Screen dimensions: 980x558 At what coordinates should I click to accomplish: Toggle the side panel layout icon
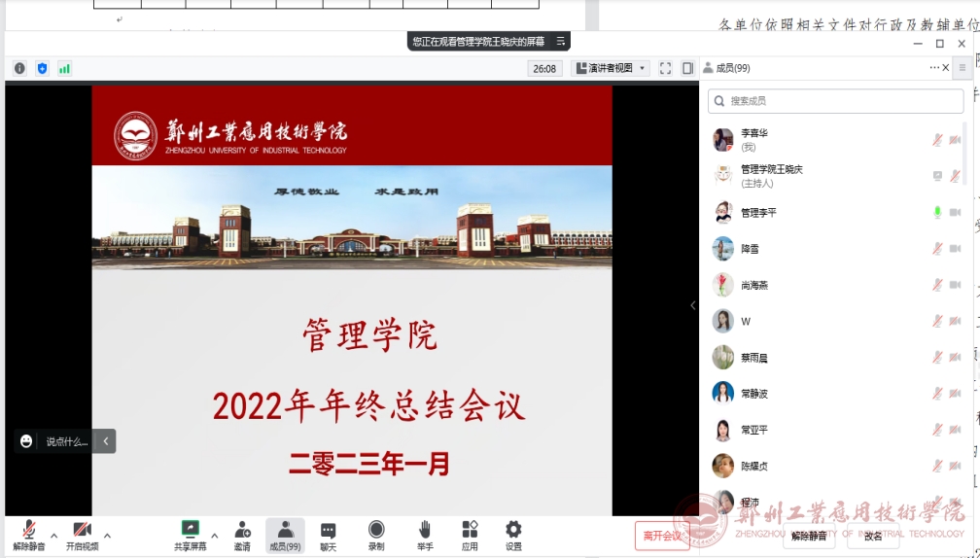point(687,68)
